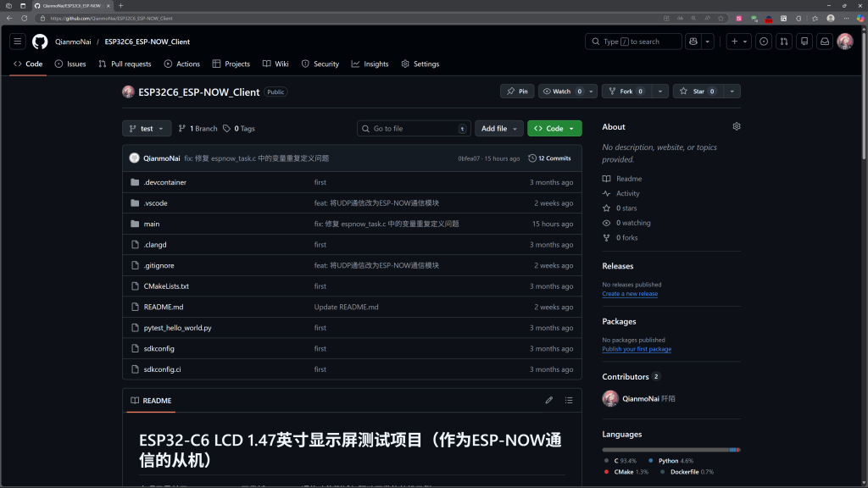Open the create new plus menu
868x488 pixels.
739,42
